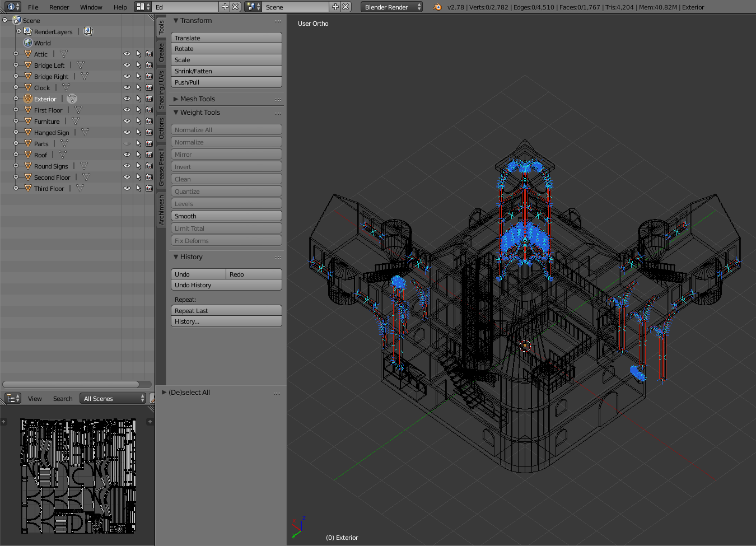Click the Redo button
Image resolution: width=756 pixels, height=546 pixels.
(x=254, y=274)
